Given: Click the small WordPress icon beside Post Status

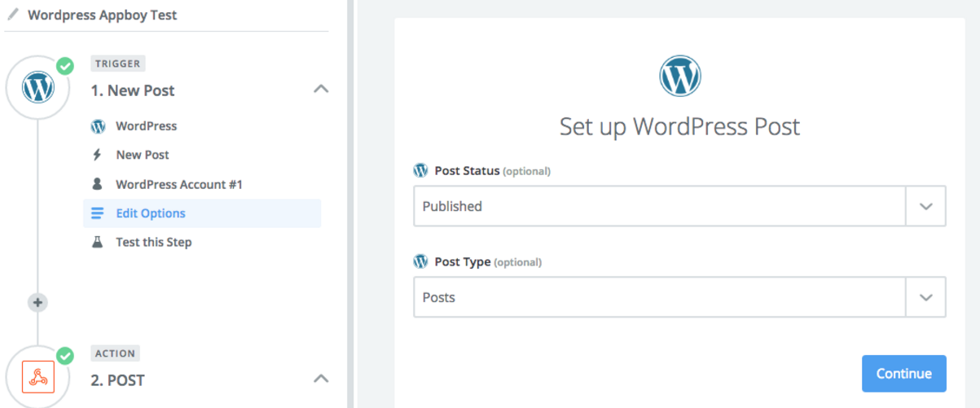Looking at the screenshot, I should pyautogui.click(x=420, y=171).
